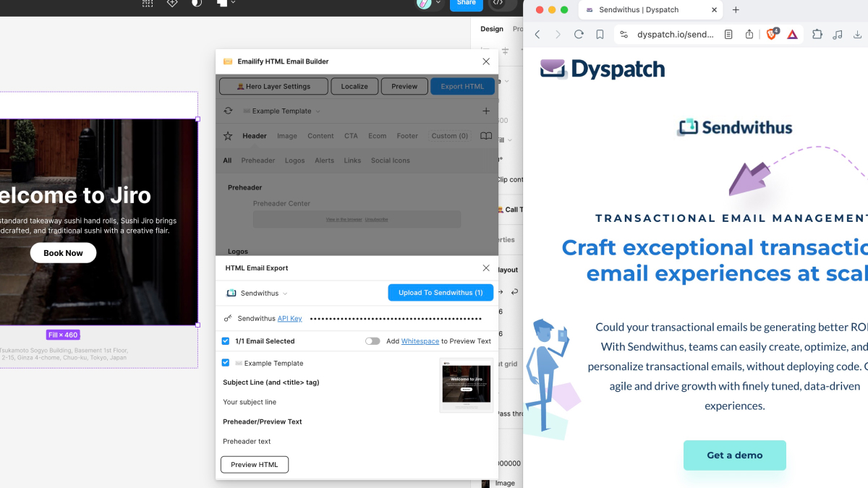
Task: Open the Custom (0) components tab
Action: [x=450, y=136]
